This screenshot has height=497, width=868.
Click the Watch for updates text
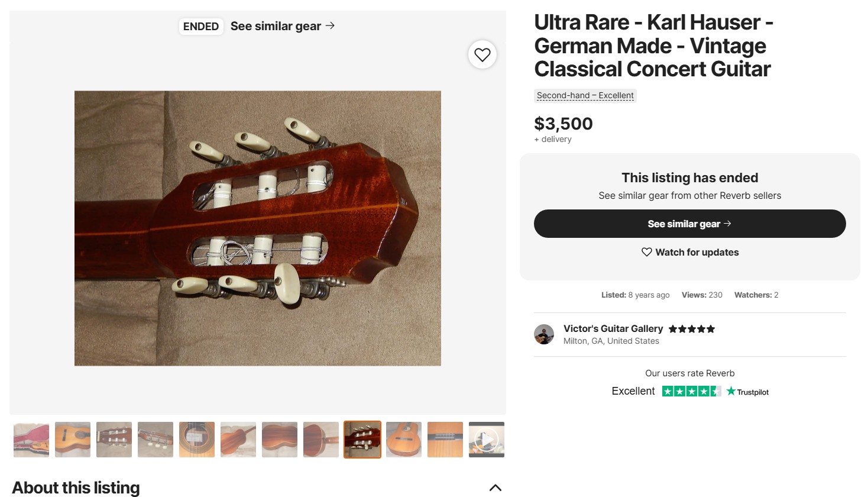697,252
